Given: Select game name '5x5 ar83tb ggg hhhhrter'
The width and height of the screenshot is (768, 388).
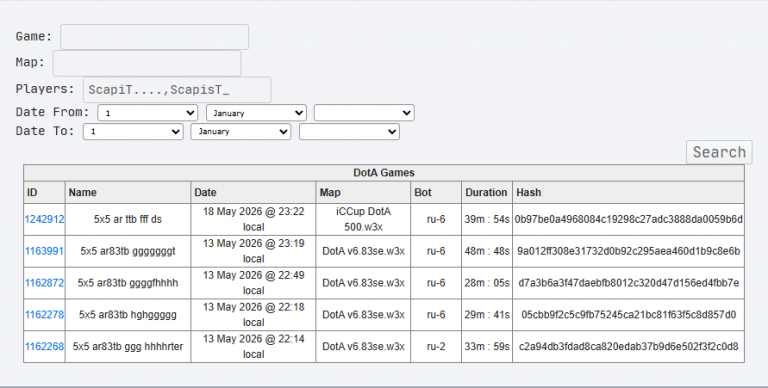Looking at the screenshot, I should [x=128, y=347].
